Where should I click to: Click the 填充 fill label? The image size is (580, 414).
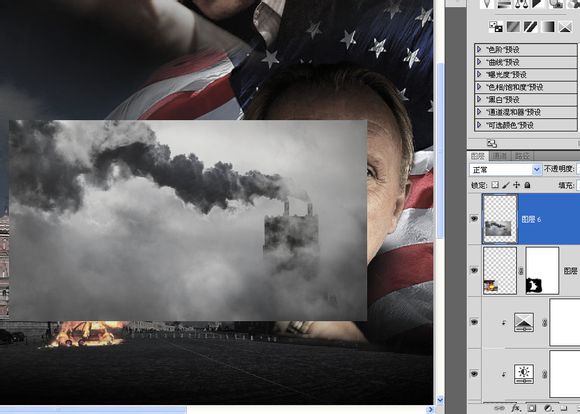566,185
